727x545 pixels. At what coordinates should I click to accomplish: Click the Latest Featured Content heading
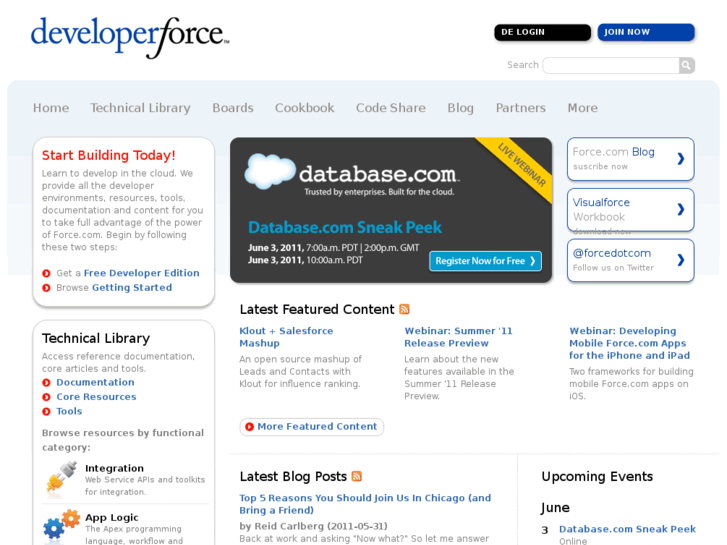click(317, 309)
